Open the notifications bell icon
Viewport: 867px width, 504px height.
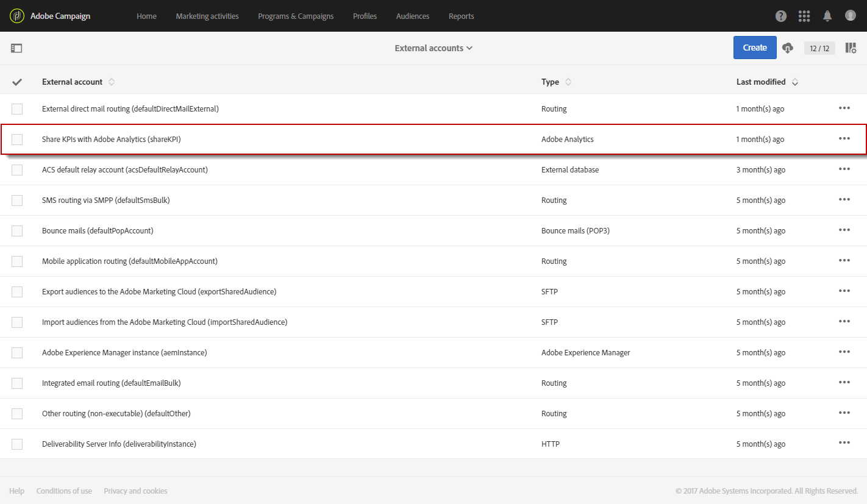[x=827, y=16]
